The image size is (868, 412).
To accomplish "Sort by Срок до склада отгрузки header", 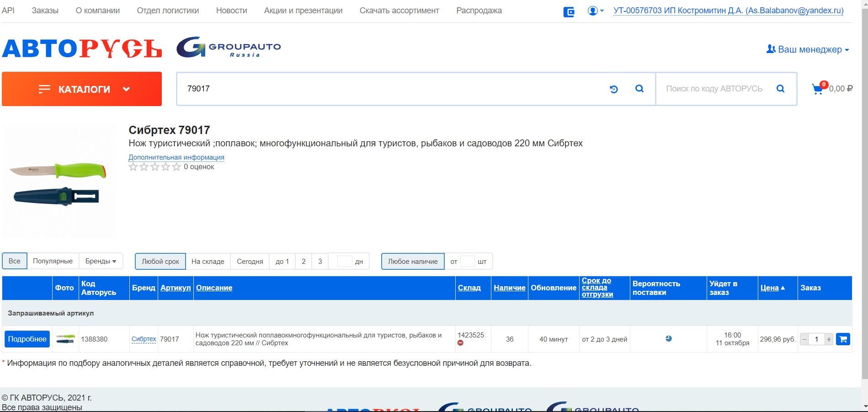I will pos(597,288).
